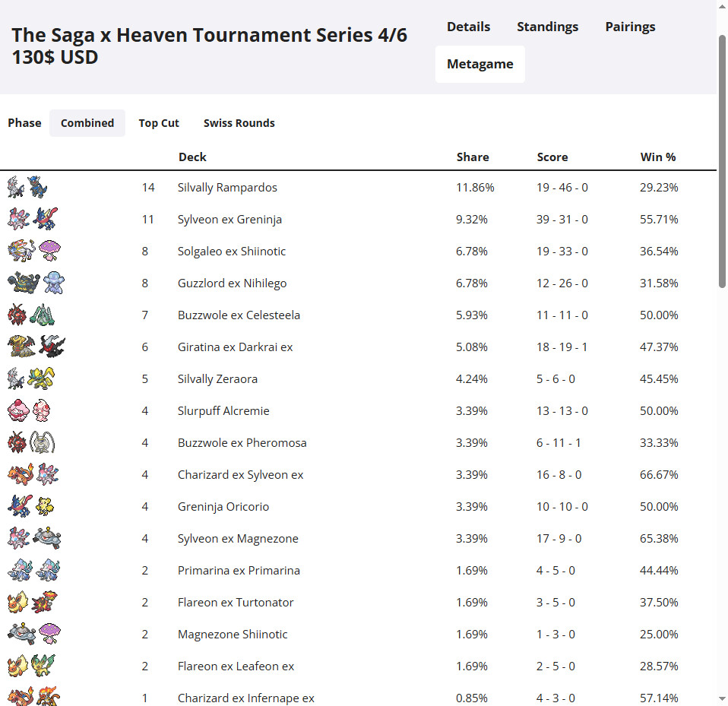
Task: Click the Solgaleo ex Shiinotic sprite icons
Action: 34,251
